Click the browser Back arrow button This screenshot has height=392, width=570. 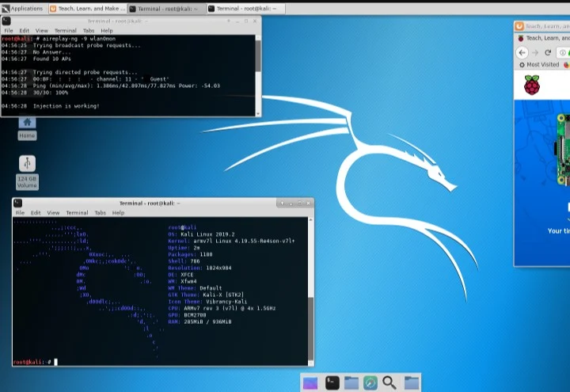522,53
